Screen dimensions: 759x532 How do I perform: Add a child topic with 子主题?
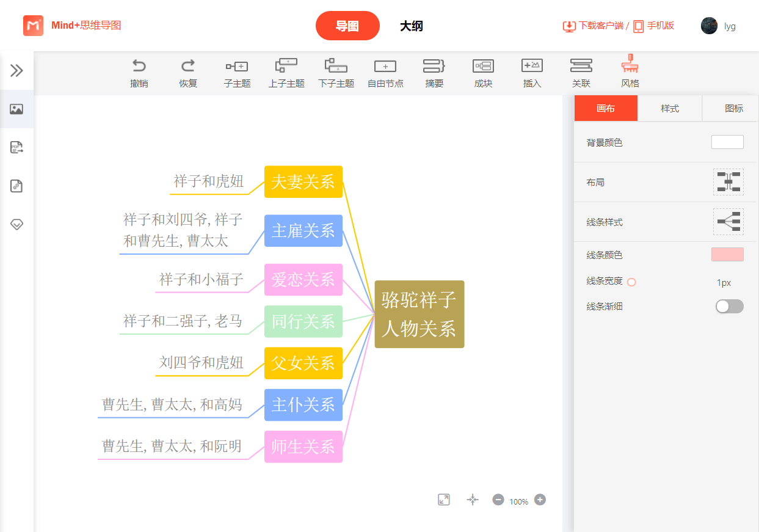237,66
